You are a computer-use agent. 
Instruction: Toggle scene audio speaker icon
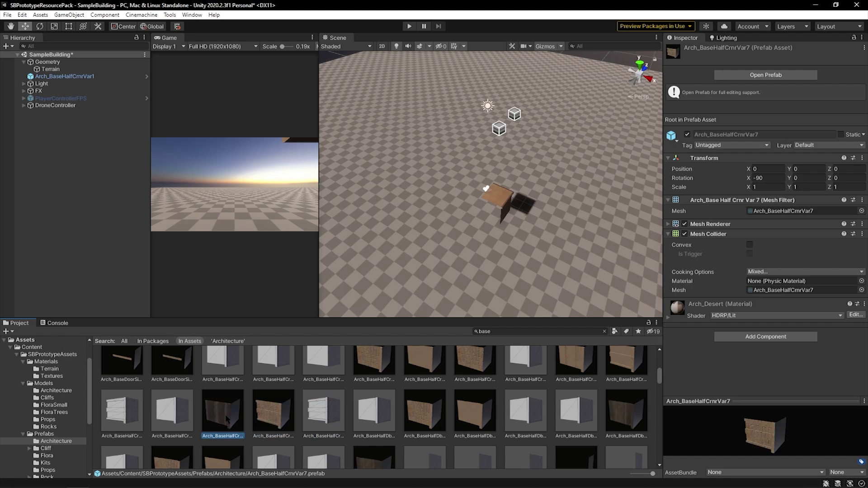pos(408,46)
